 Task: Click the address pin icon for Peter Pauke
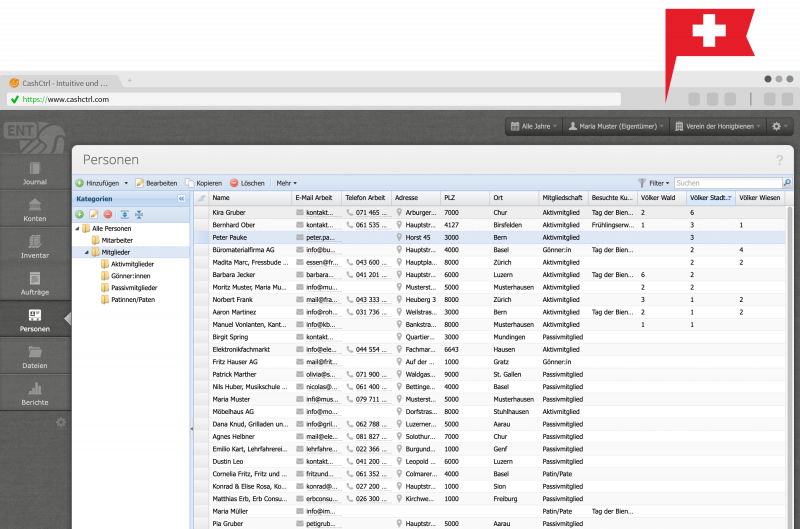click(x=399, y=237)
